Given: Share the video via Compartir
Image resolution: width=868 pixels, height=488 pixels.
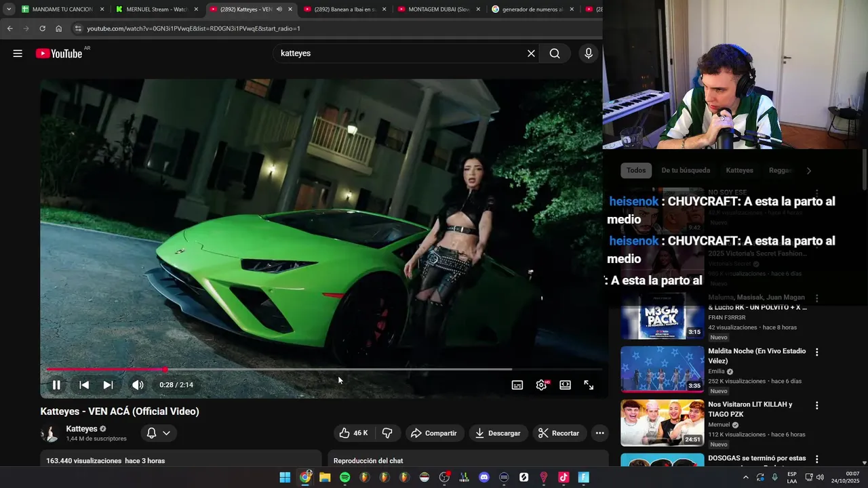Looking at the screenshot, I should [x=434, y=433].
